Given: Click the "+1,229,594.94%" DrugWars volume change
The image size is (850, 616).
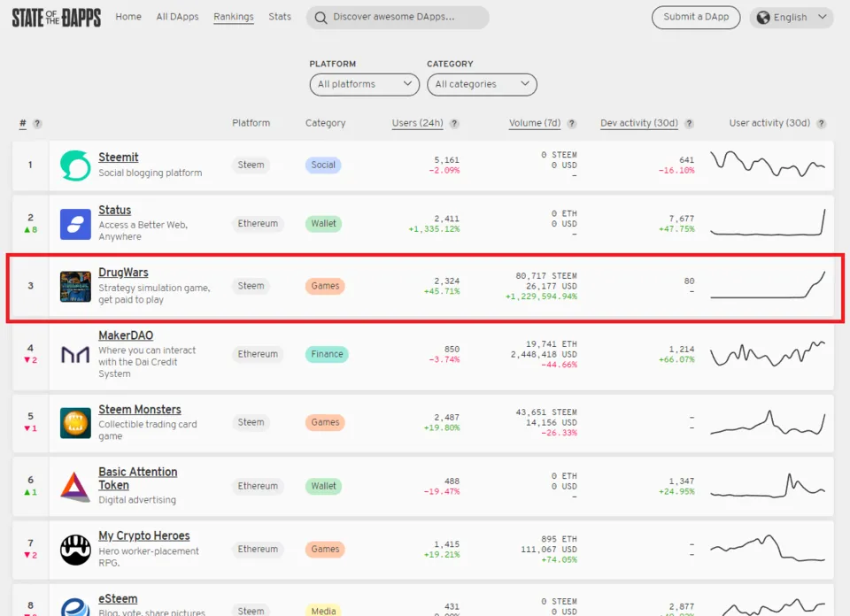Looking at the screenshot, I should click(542, 296).
